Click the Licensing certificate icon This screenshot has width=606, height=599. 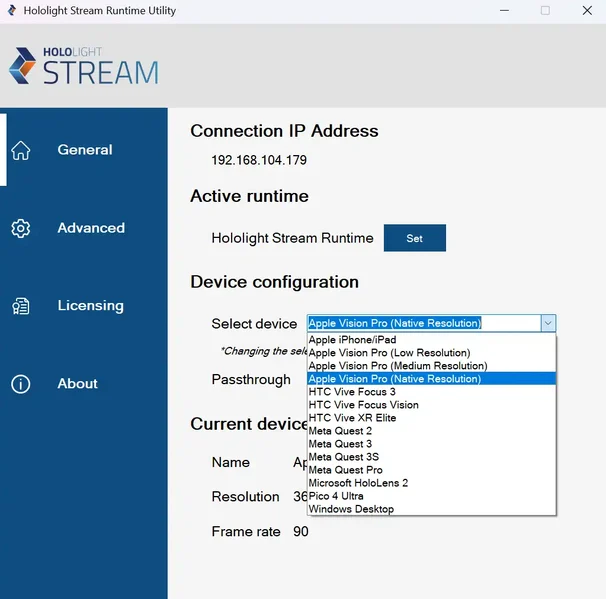[20, 306]
